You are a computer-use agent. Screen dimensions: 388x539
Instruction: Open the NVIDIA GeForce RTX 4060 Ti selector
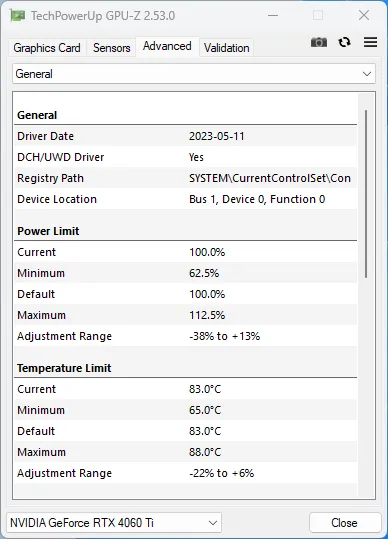pyautogui.click(x=114, y=523)
